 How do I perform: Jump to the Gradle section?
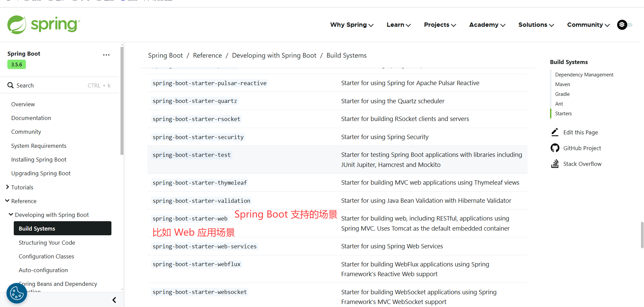pyautogui.click(x=562, y=94)
